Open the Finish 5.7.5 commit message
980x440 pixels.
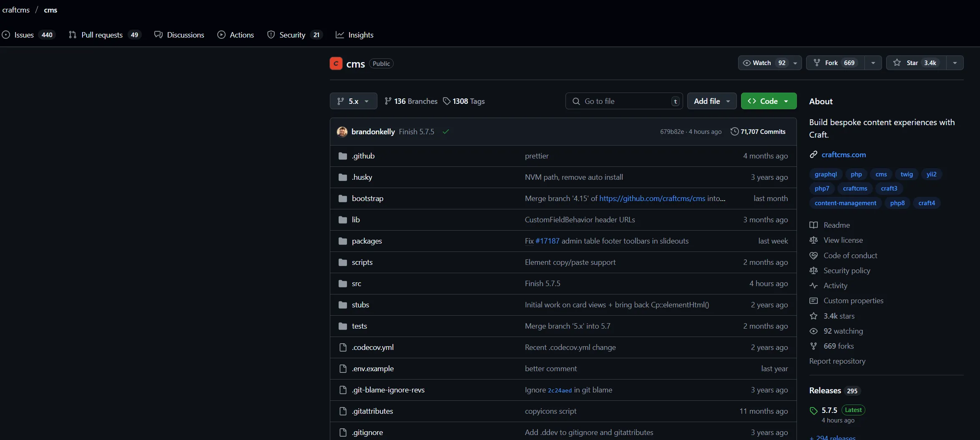(x=417, y=132)
